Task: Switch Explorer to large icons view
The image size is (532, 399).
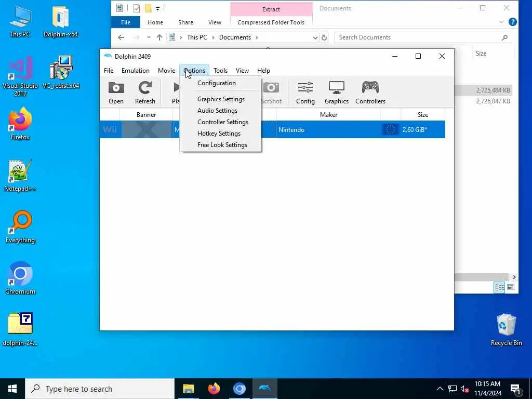Action: click(511, 287)
